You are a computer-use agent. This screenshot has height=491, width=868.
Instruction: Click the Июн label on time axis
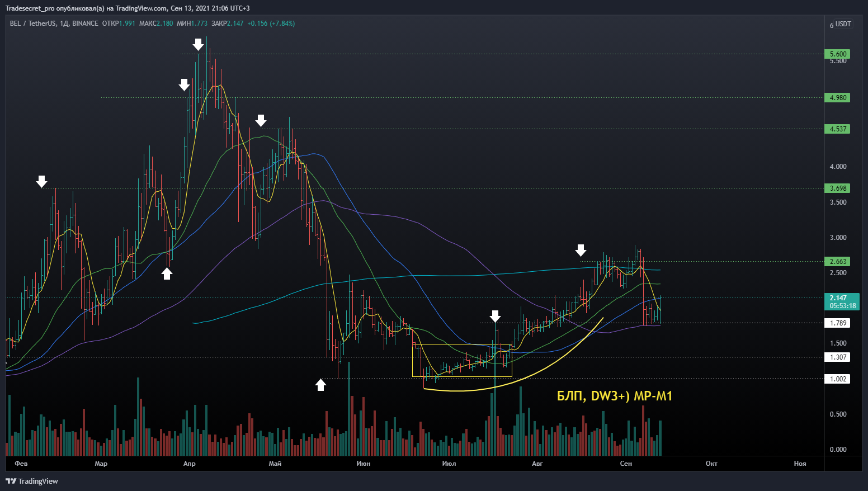coord(364,464)
